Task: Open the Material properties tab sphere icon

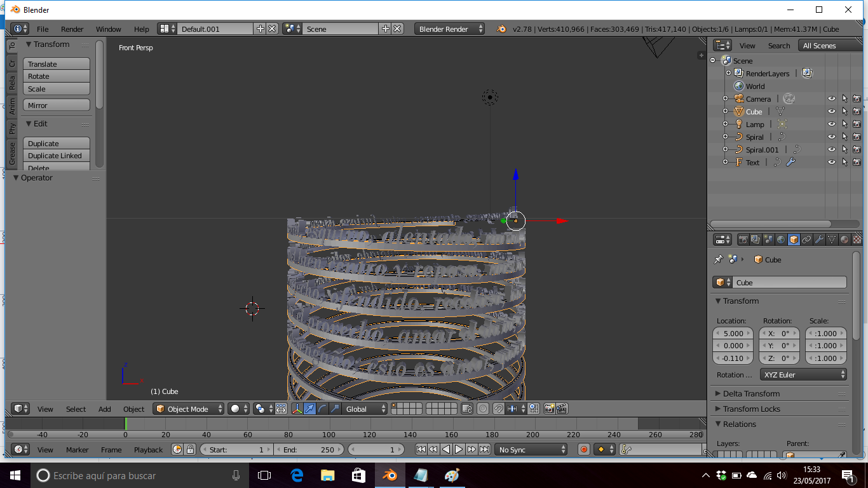Action: click(x=844, y=240)
